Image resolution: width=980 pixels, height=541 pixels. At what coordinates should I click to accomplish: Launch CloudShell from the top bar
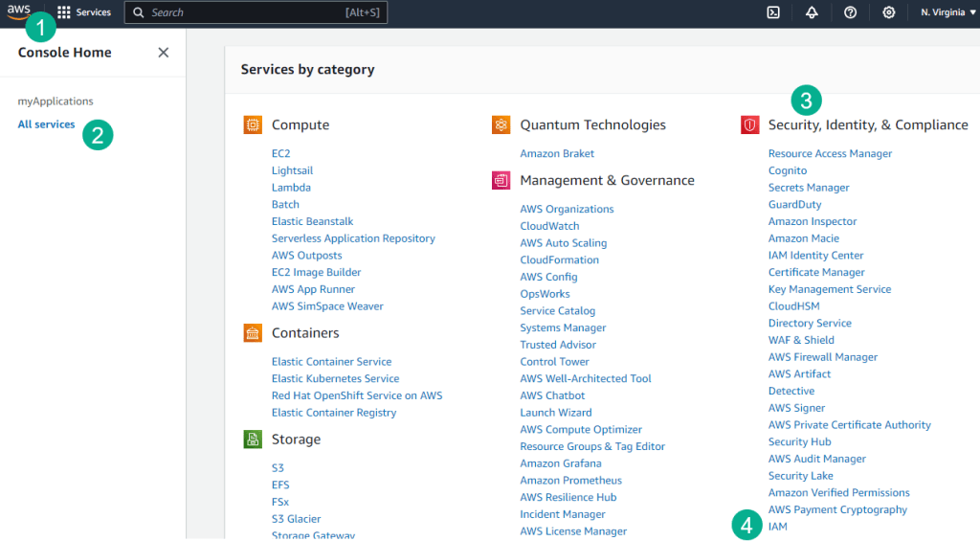[773, 12]
